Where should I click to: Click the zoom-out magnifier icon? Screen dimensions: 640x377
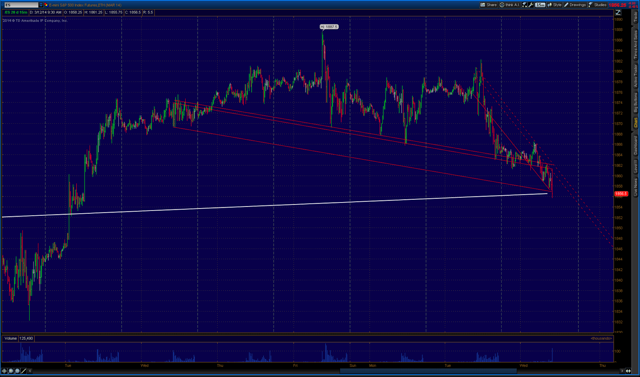(17, 371)
